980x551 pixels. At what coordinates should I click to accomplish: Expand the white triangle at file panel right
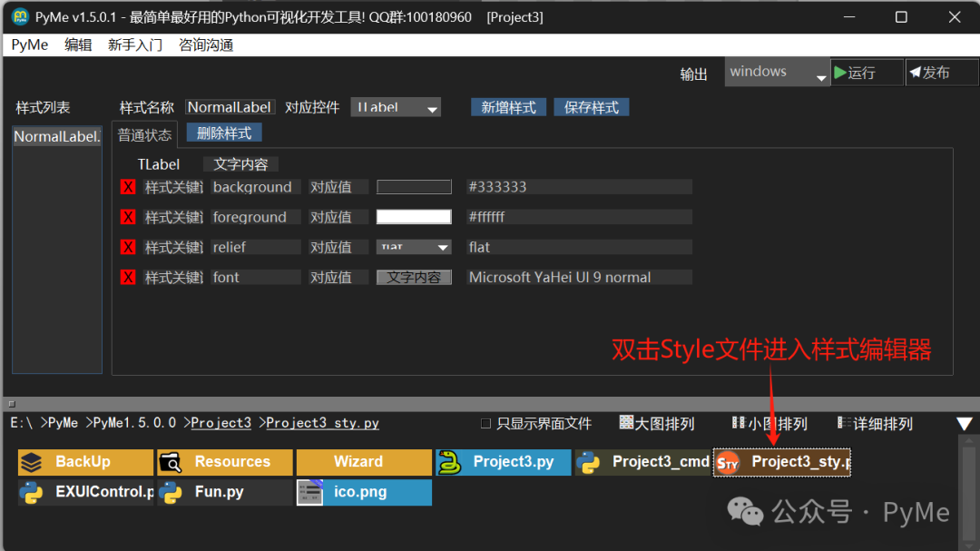(x=965, y=424)
